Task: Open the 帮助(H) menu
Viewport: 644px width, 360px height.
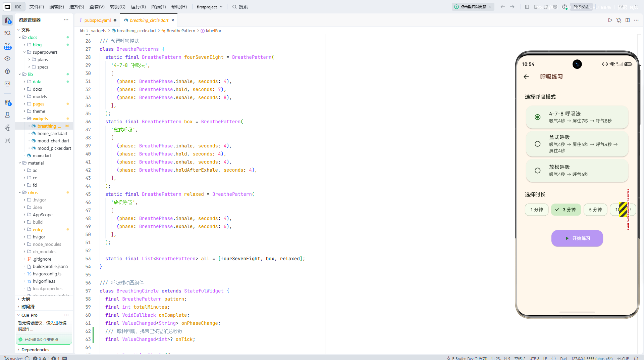Action: pyautogui.click(x=179, y=7)
